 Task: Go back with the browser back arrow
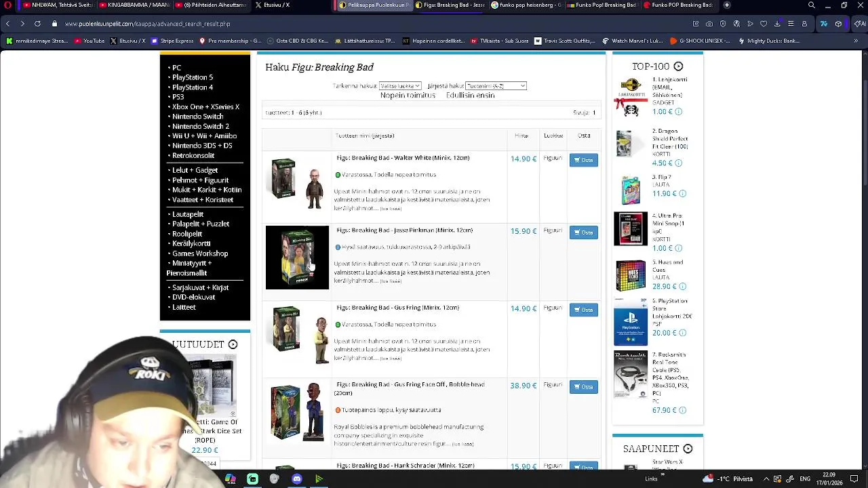7,24
